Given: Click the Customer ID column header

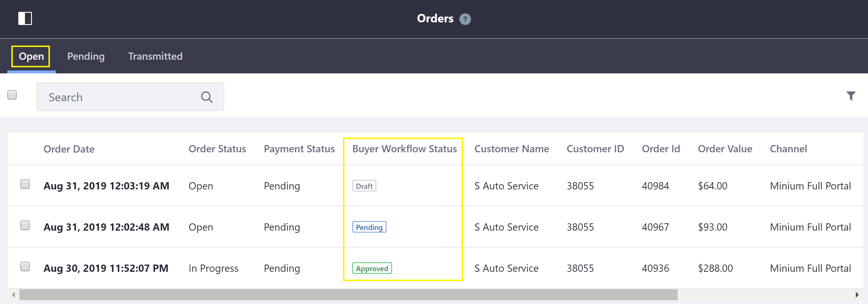Looking at the screenshot, I should coord(595,149).
